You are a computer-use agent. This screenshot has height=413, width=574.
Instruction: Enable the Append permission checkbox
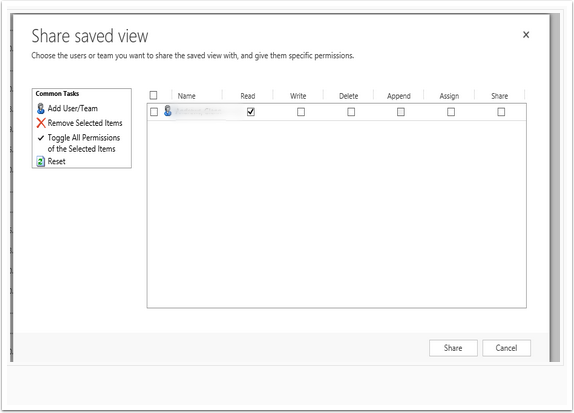401,112
